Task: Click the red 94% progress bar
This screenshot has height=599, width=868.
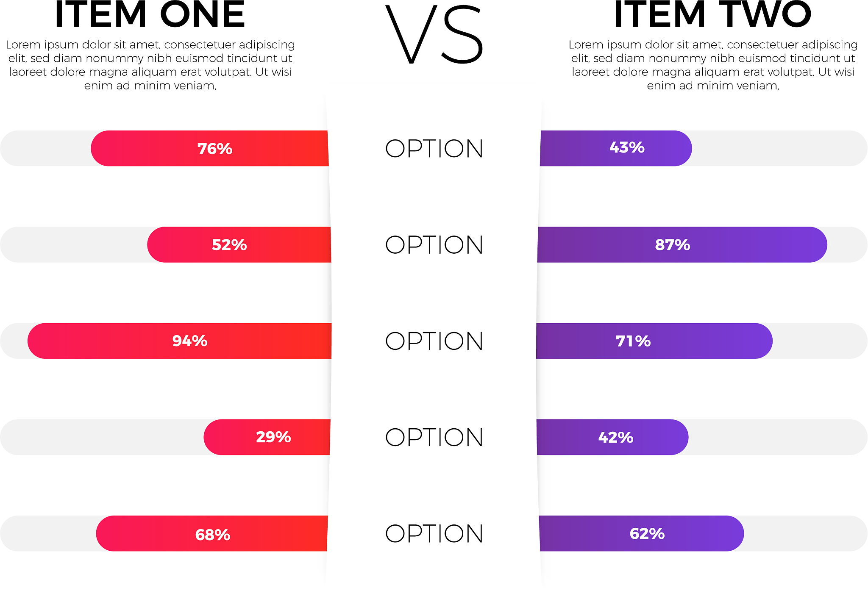Action: (179, 341)
